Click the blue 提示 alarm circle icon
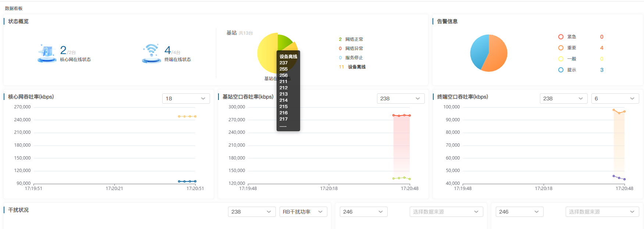 561,70
